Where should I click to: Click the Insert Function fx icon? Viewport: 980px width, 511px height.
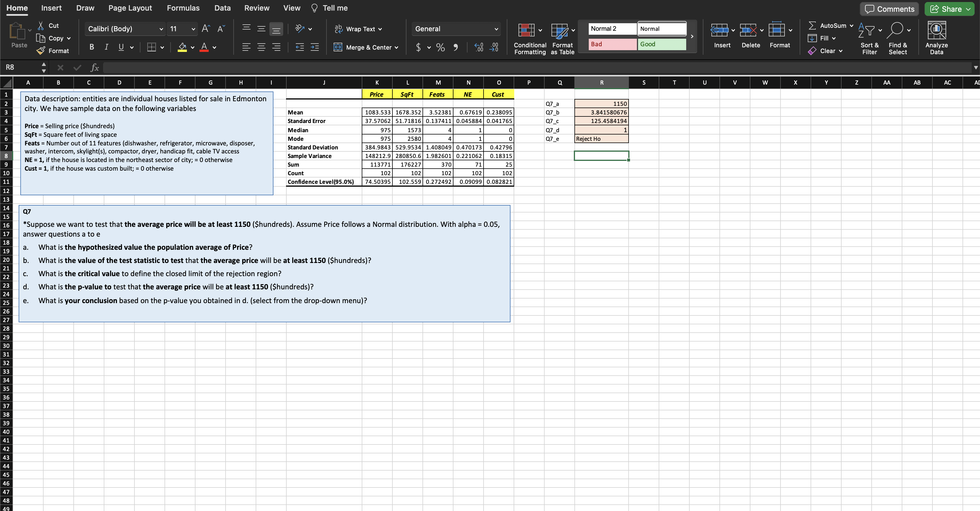click(94, 68)
